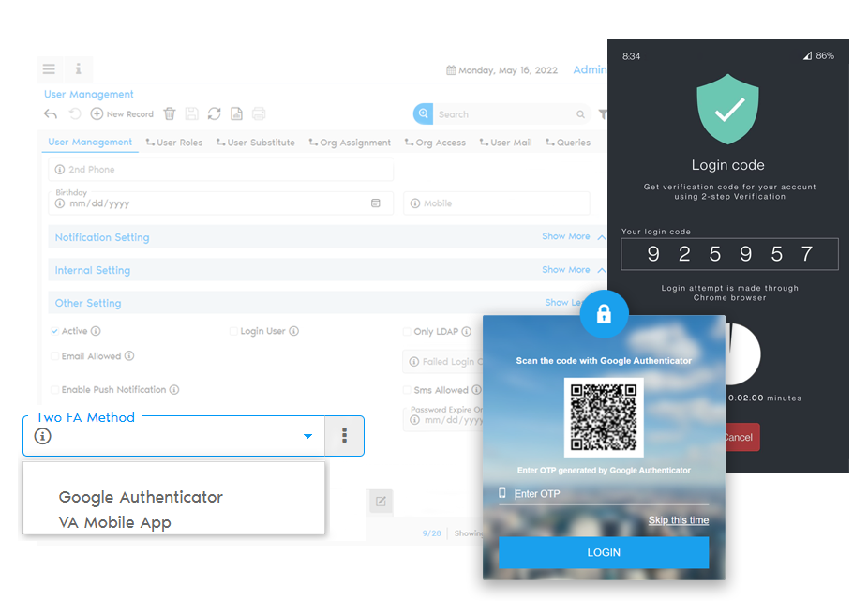Click the refresh records icon

pos(214,113)
